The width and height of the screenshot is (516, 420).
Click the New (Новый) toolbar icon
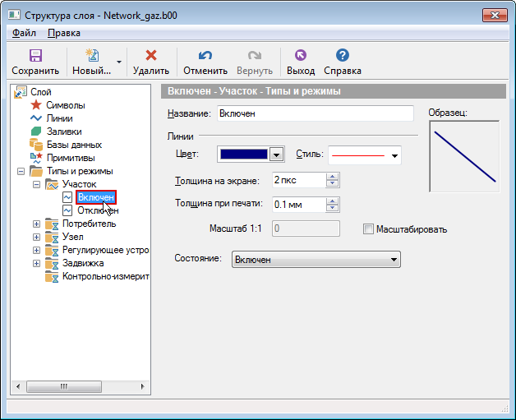91,56
